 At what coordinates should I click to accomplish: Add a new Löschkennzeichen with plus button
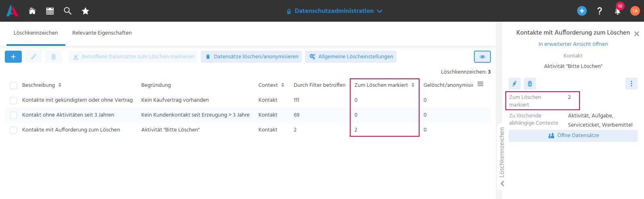(x=13, y=57)
